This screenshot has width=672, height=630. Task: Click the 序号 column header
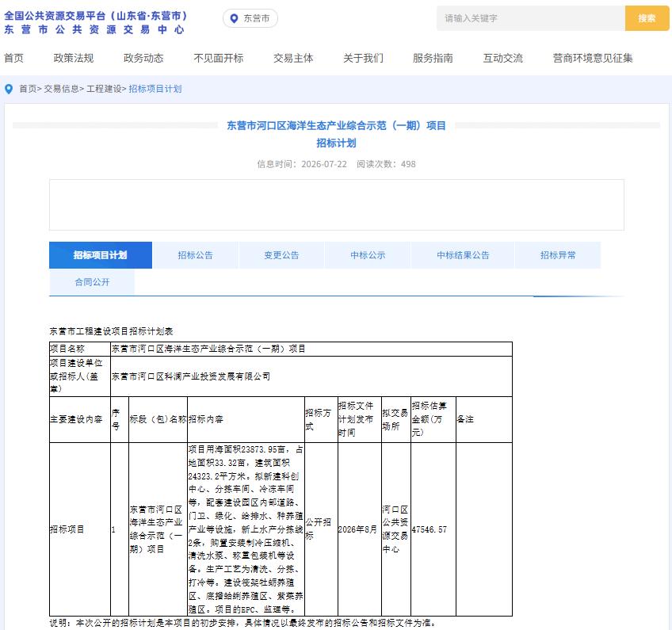tap(120, 419)
